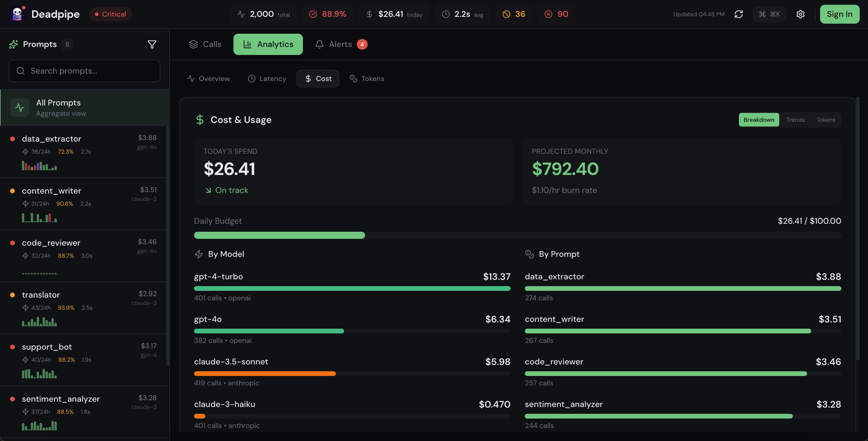Open settings via the gear icon
The width and height of the screenshot is (868, 441).
pyautogui.click(x=801, y=14)
